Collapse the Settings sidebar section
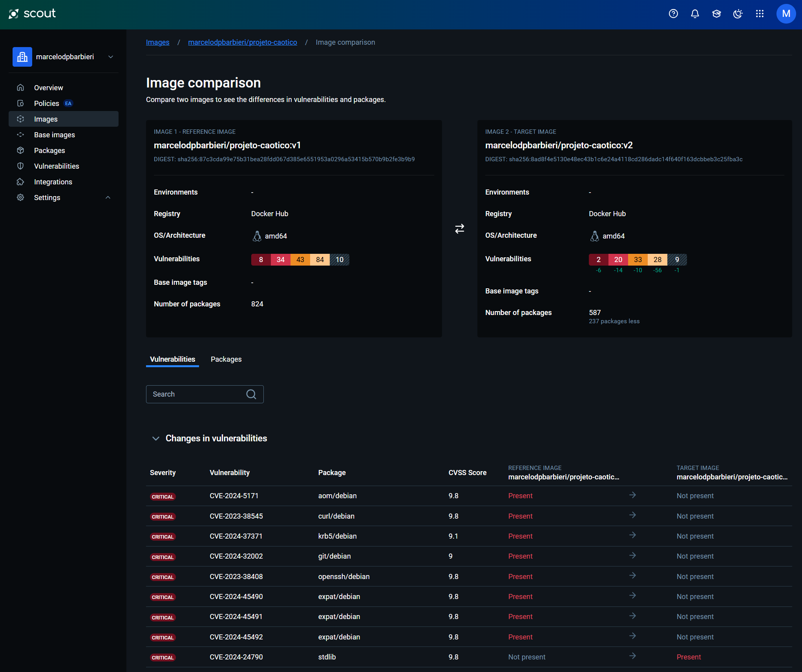Screen dimensions: 802x672 tap(108, 198)
